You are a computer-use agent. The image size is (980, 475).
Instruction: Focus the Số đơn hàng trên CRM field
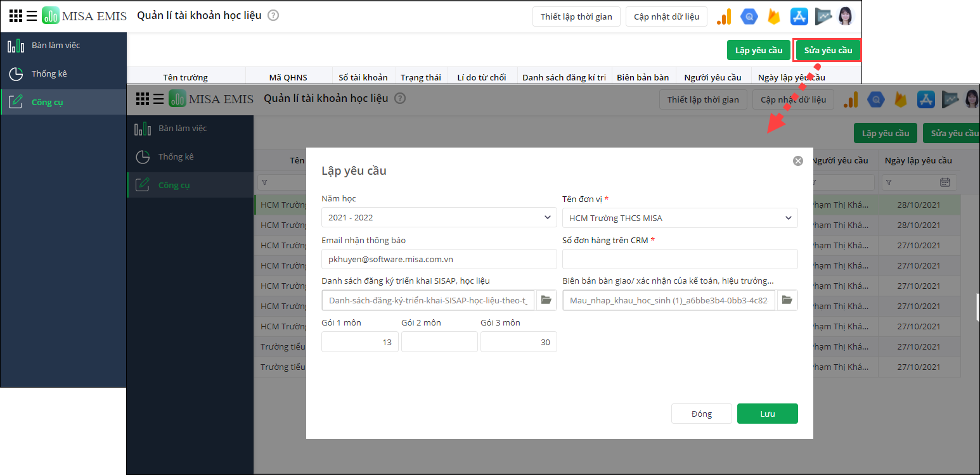pos(680,259)
